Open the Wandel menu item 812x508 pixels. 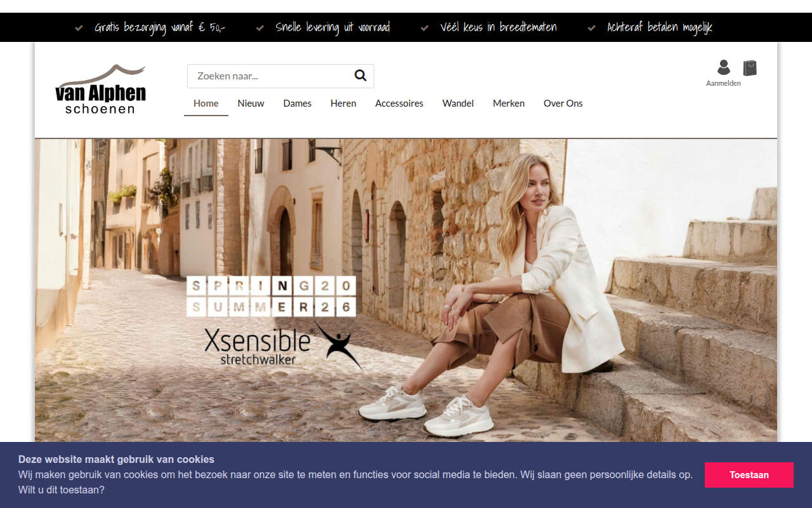click(458, 104)
